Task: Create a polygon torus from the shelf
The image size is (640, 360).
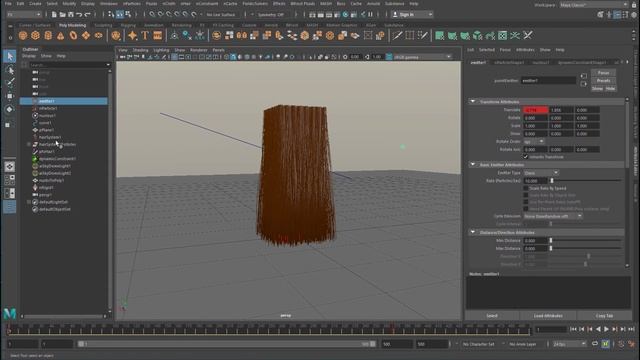Action: click(x=73, y=36)
